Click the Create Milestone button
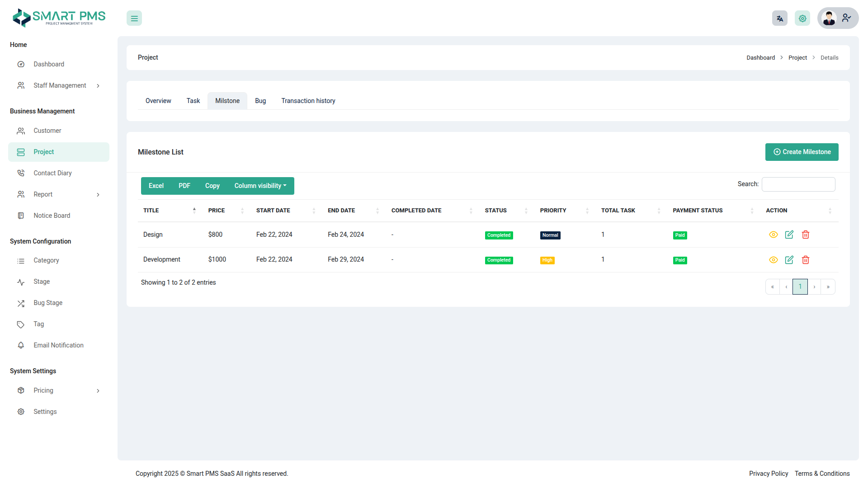This screenshot has width=868, height=488. pos(802,152)
